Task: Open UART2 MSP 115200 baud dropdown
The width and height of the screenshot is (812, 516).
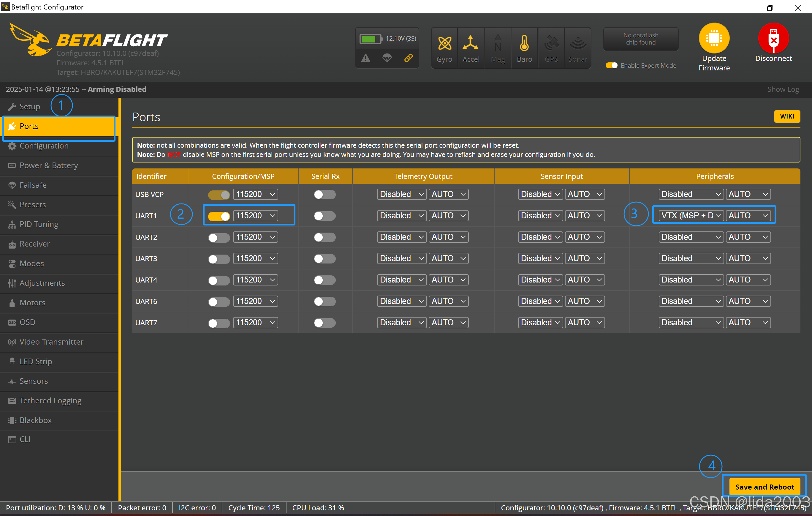Action: (x=255, y=237)
